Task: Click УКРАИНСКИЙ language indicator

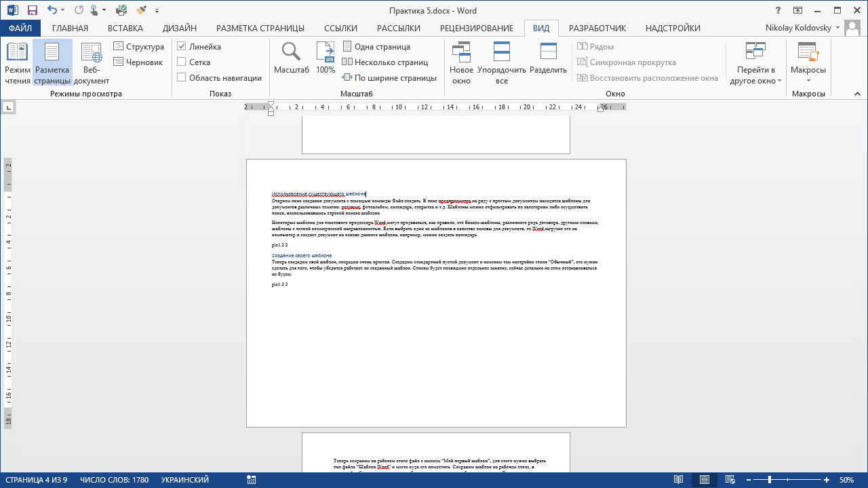Action: [184, 480]
